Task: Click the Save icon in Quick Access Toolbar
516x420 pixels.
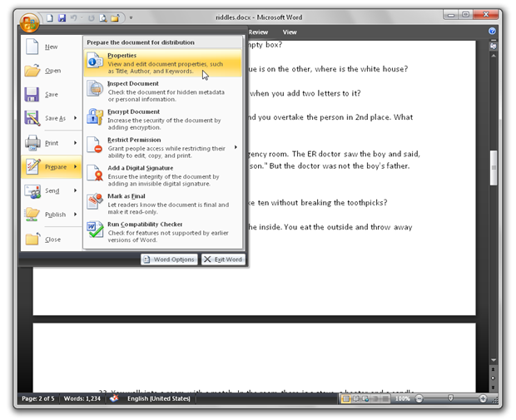Action: (62, 17)
